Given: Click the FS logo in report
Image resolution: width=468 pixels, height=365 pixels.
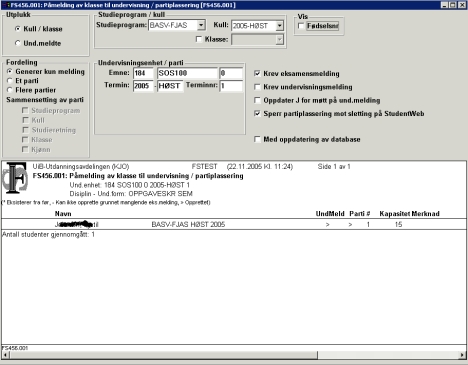Looking at the screenshot, I should [x=16, y=178].
